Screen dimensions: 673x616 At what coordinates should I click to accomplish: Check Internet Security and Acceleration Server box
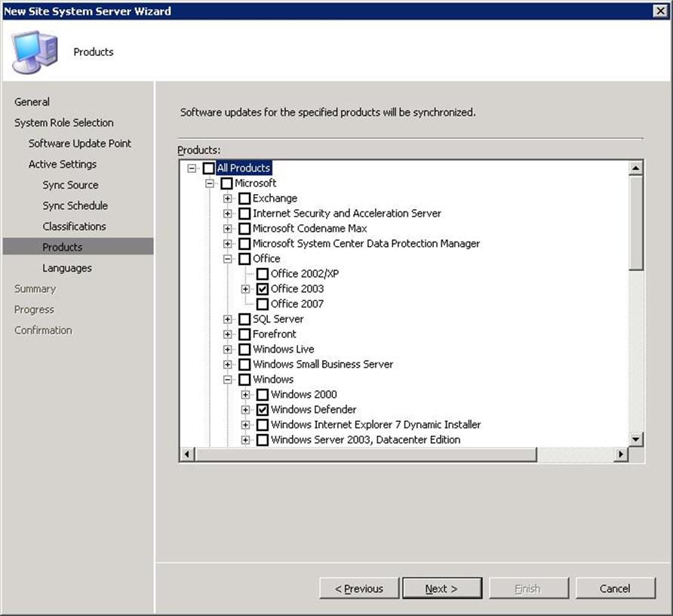tap(244, 214)
